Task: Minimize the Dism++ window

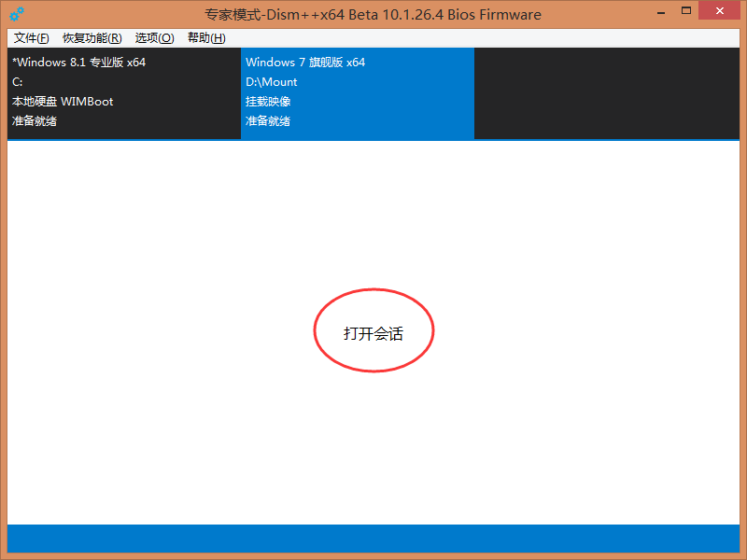Action: pos(661,12)
